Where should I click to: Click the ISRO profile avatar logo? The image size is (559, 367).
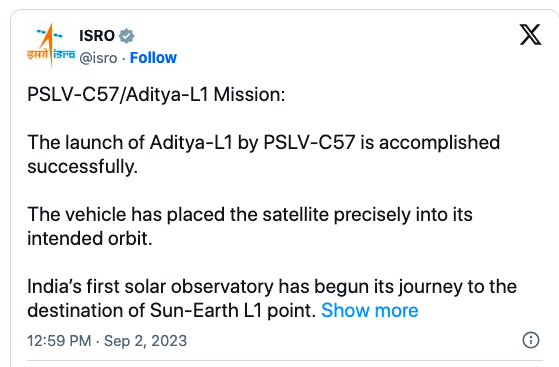(51, 46)
